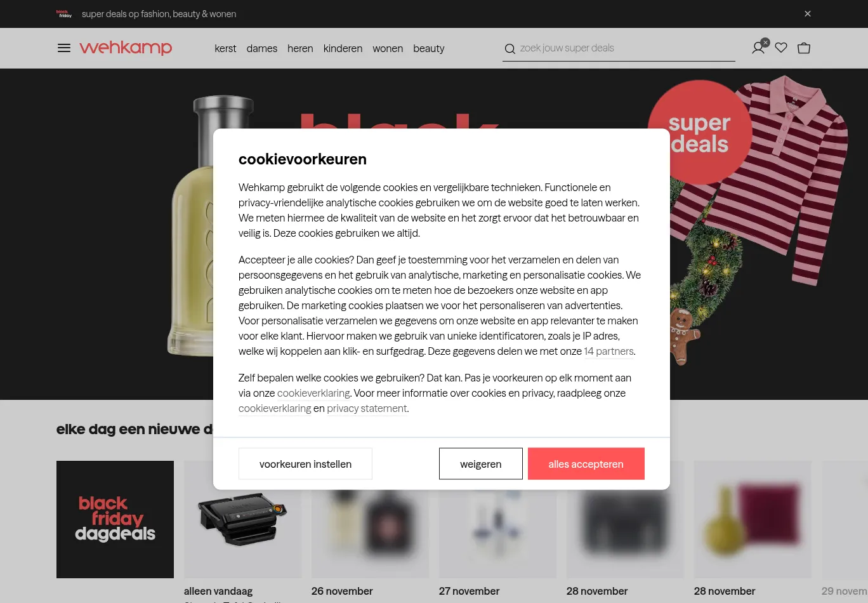Open the hamburger menu icon

[64, 48]
